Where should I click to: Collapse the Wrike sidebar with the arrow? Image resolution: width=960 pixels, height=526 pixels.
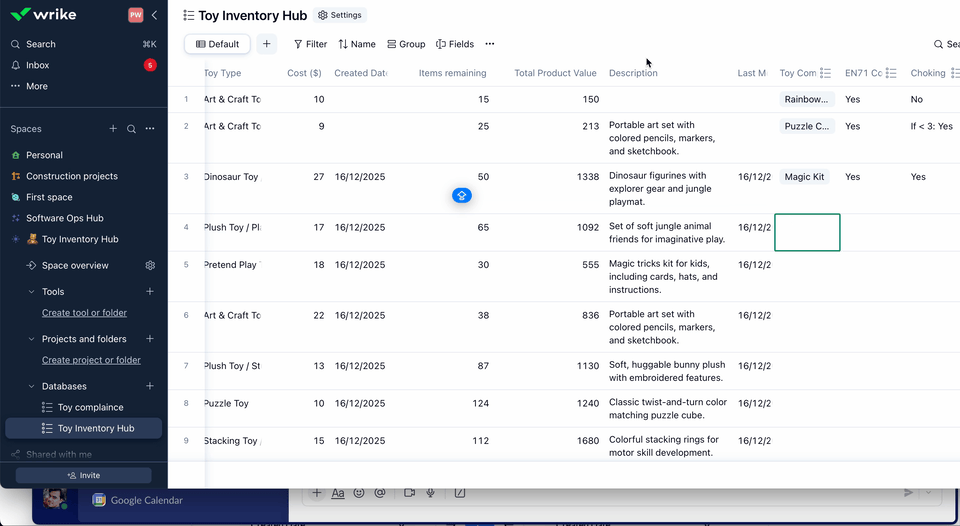(x=154, y=15)
